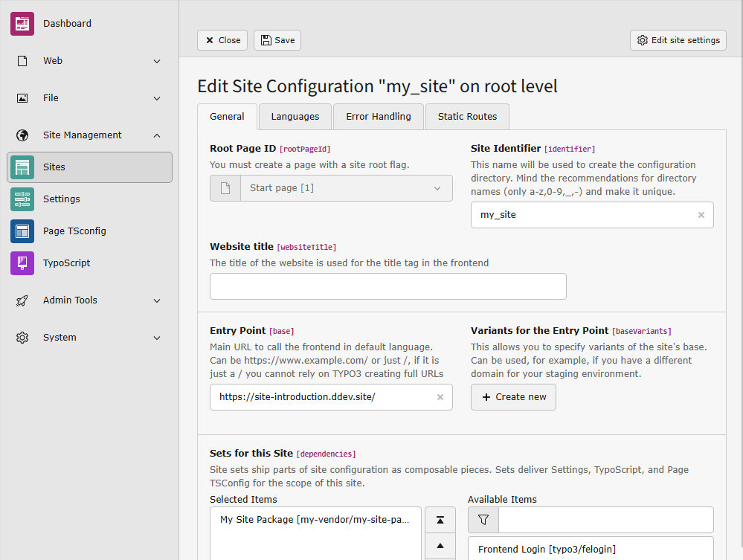Image resolution: width=743 pixels, height=560 pixels.
Task: Open the Static Routes tab
Action: click(x=467, y=117)
